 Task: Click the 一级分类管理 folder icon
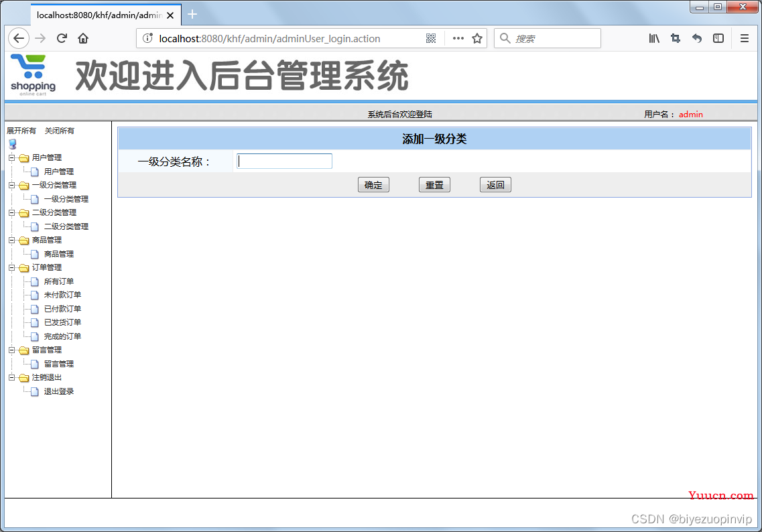pyautogui.click(x=24, y=186)
